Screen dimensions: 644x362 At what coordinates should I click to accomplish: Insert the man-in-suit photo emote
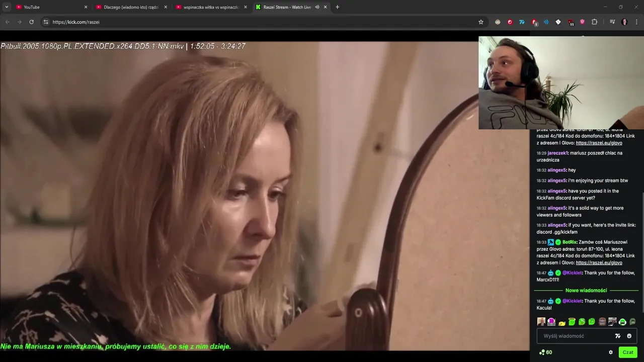tap(541, 322)
